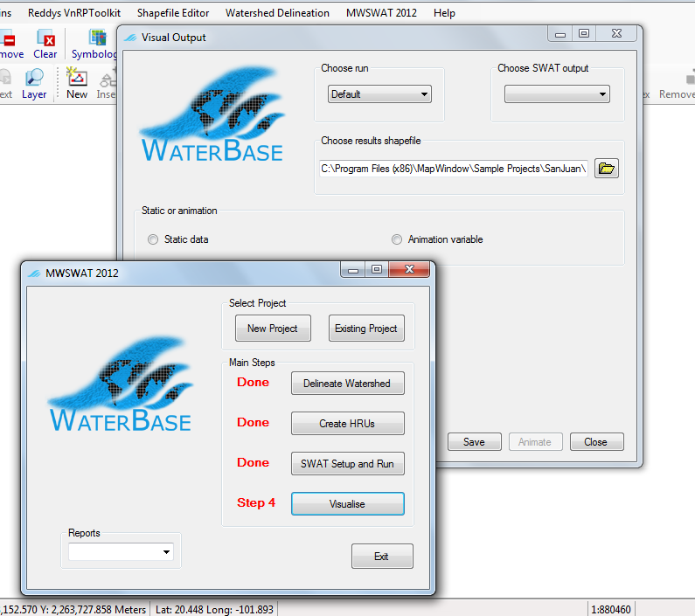Viewport: 695px width, 616px height.
Task: Minimize the MWSWAT 2012 window
Action: (x=353, y=269)
